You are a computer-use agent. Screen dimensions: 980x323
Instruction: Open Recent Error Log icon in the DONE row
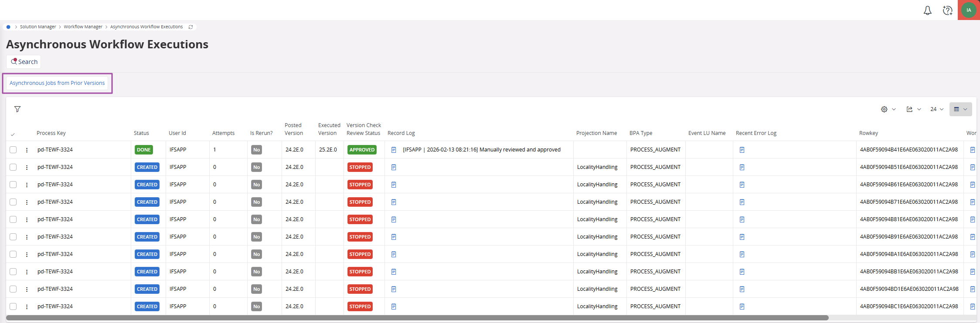click(x=742, y=150)
